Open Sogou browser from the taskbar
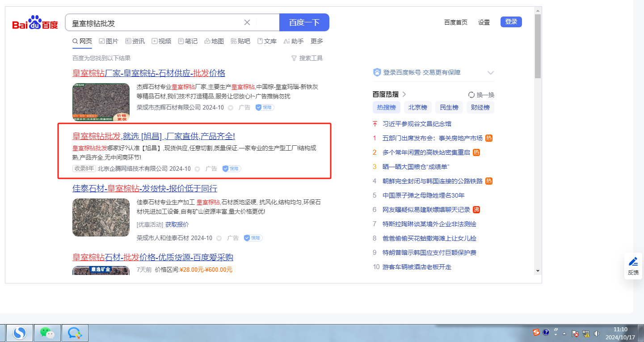The height and width of the screenshot is (342, 644). tap(19, 333)
